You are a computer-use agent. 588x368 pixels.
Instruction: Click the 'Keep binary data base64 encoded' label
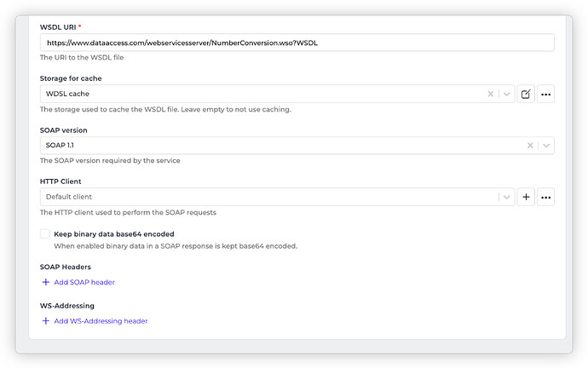(x=114, y=234)
